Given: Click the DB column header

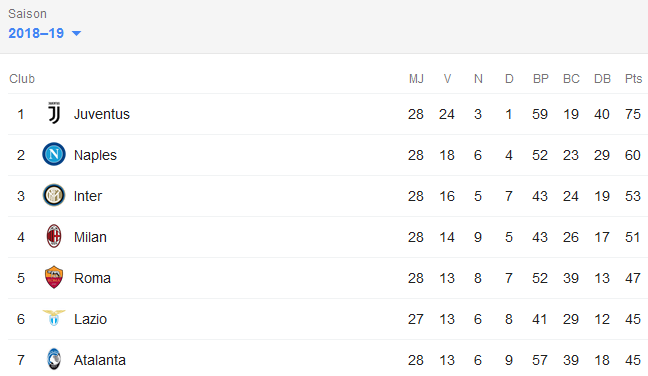Looking at the screenshot, I should (x=602, y=79).
